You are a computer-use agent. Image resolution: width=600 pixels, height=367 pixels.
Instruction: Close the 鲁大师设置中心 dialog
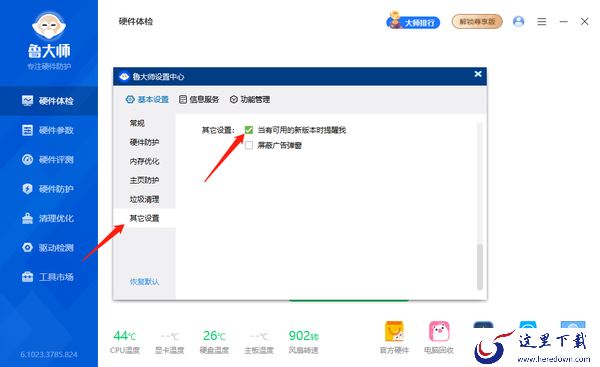(478, 74)
